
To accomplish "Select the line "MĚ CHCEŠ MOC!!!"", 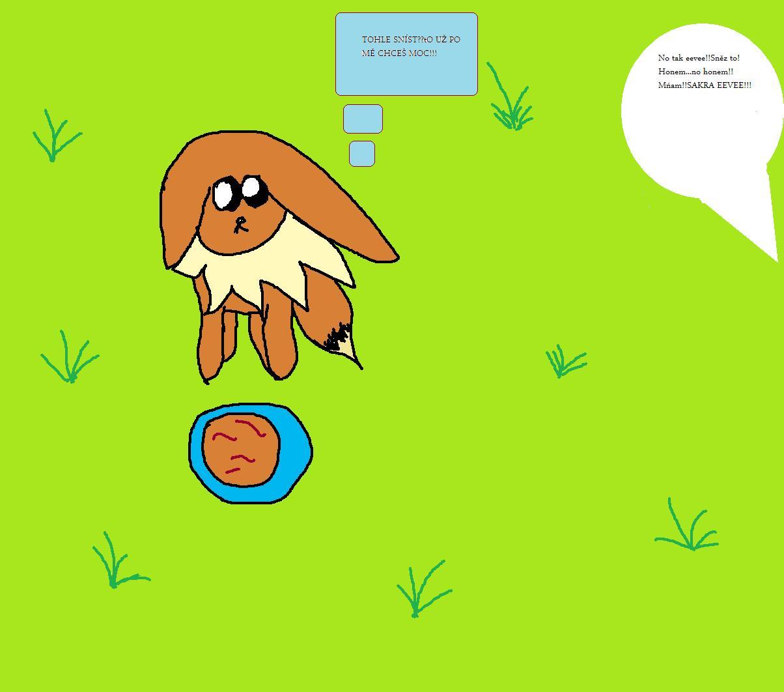I will (399, 53).
